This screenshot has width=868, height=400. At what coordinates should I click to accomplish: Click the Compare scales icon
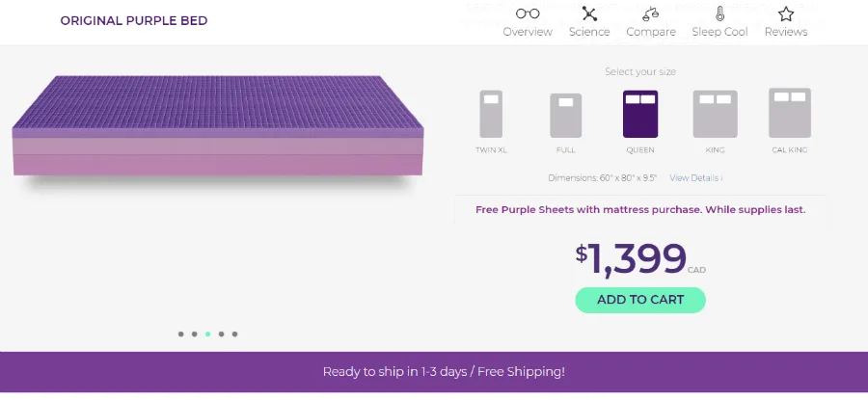tap(651, 13)
